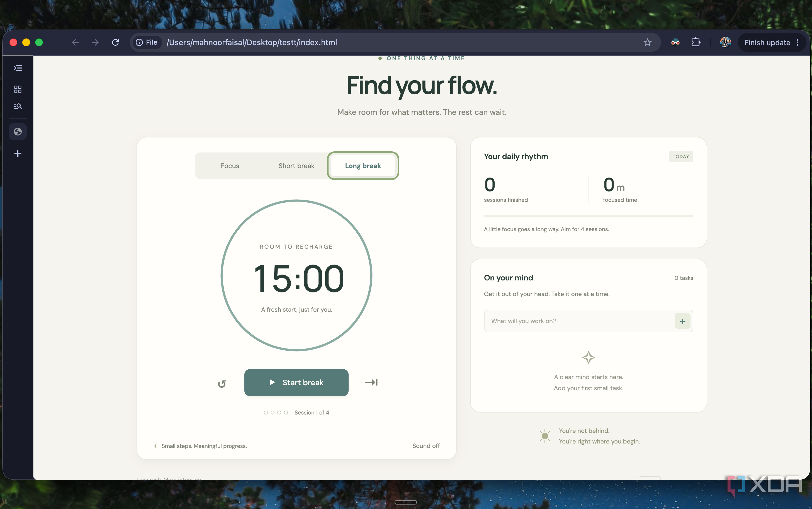The width and height of the screenshot is (812, 509).
Task: Select the globe icon in the sidebar
Action: (x=18, y=132)
